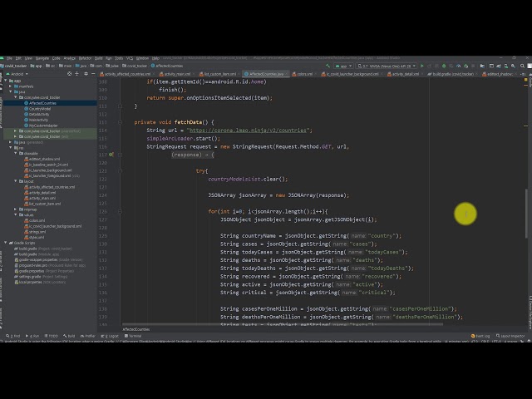Viewport: 532px width, 399px height.
Task: Switch to list_custom_item.xml tab
Action: click(x=218, y=74)
